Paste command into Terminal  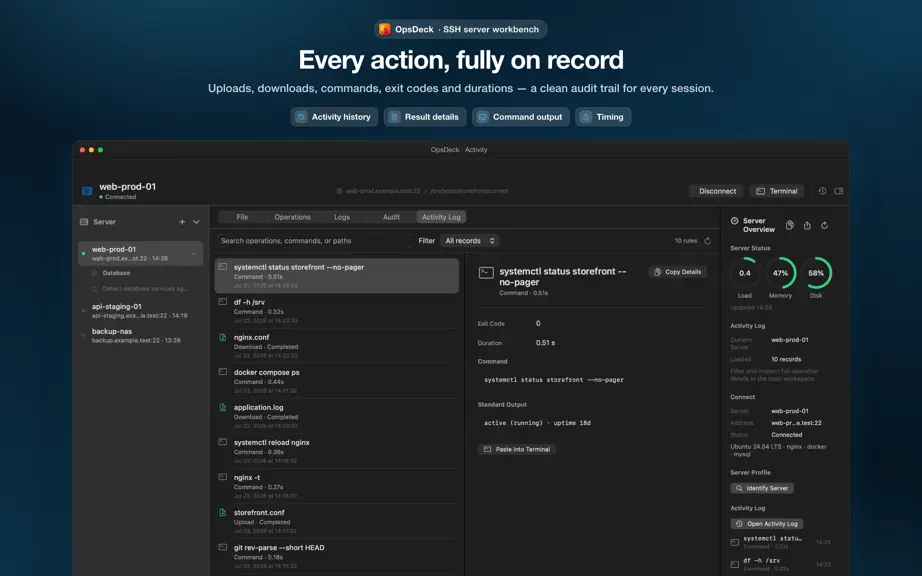pyautogui.click(x=517, y=449)
